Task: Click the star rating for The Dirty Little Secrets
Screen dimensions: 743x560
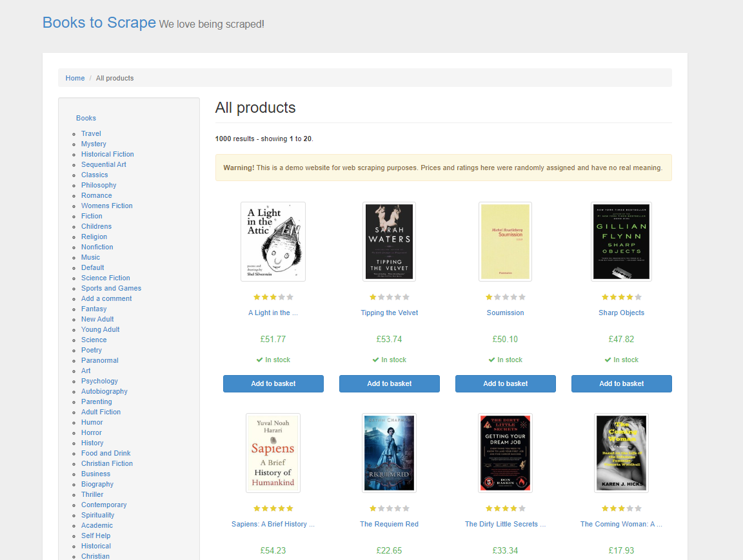Action: pyautogui.click(x=505, y=508)
